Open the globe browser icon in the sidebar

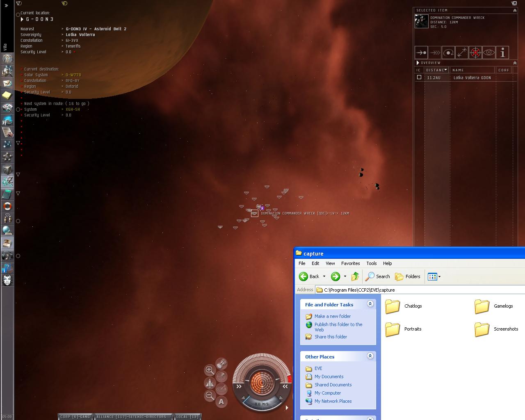point(7,231)
